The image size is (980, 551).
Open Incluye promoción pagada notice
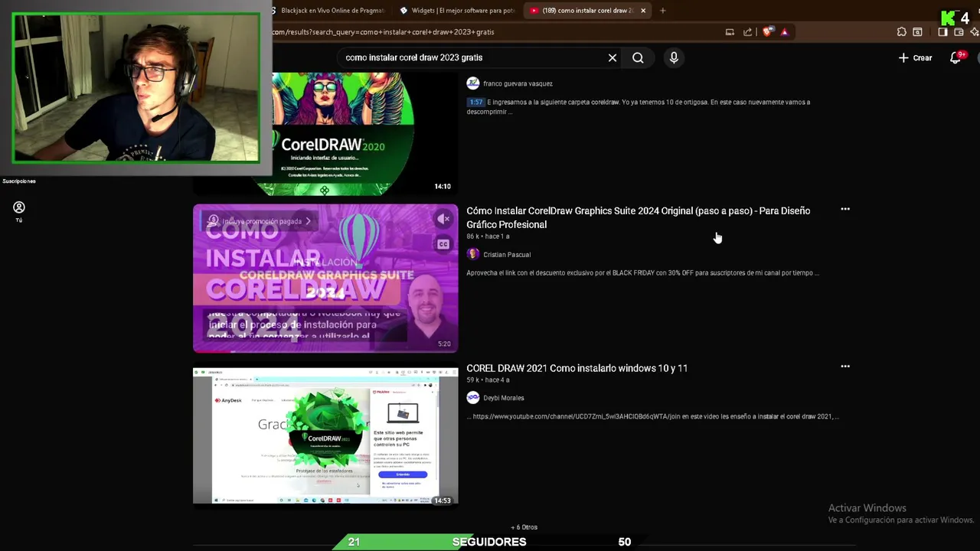point(260,221)
